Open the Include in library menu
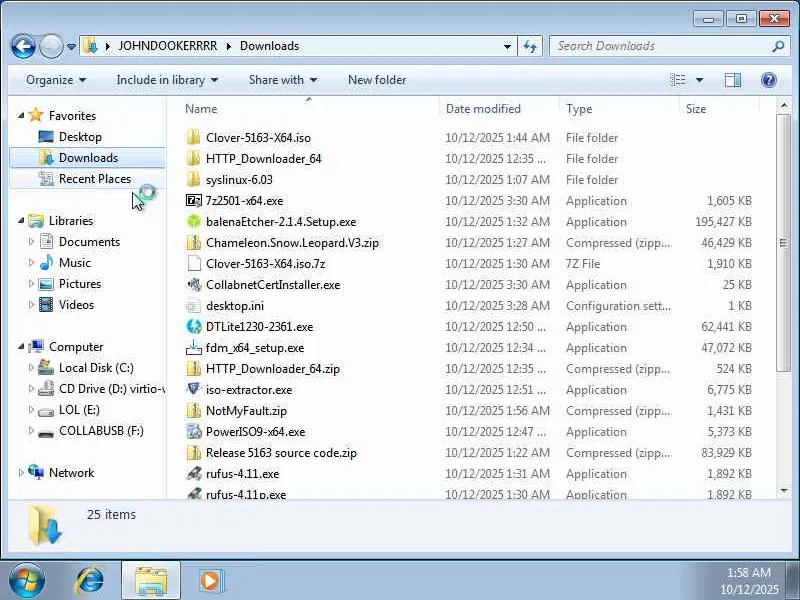 click(x=167, y=80)
